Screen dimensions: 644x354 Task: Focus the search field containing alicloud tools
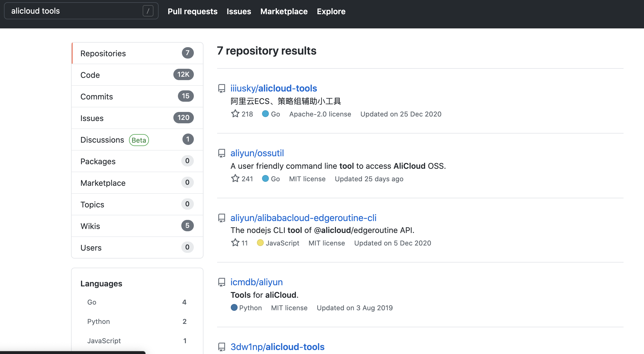(x=74, y=11)
